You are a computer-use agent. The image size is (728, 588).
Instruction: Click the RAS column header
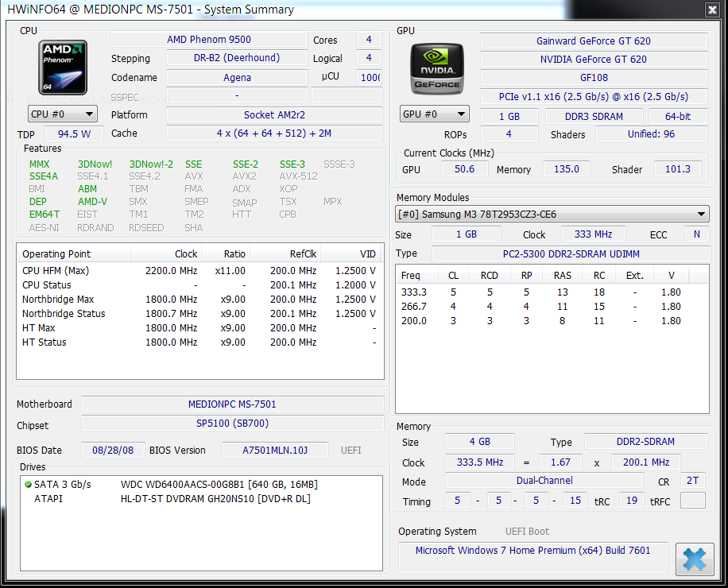[563, 275]
